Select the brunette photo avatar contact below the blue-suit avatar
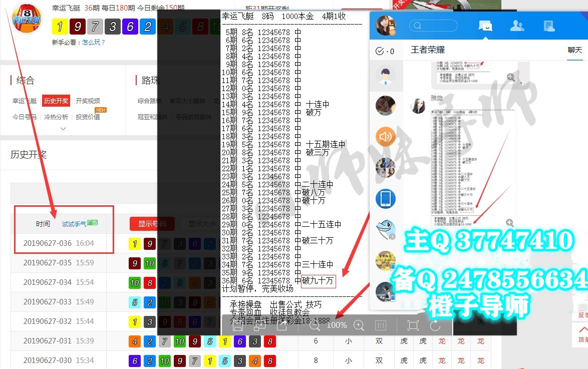Viewport: 588px width, 369px height. (x=386, y=106)
